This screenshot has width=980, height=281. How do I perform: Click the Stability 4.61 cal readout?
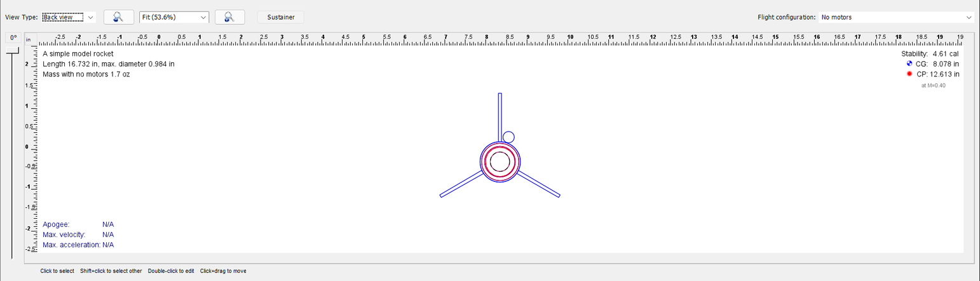point(930,54)
